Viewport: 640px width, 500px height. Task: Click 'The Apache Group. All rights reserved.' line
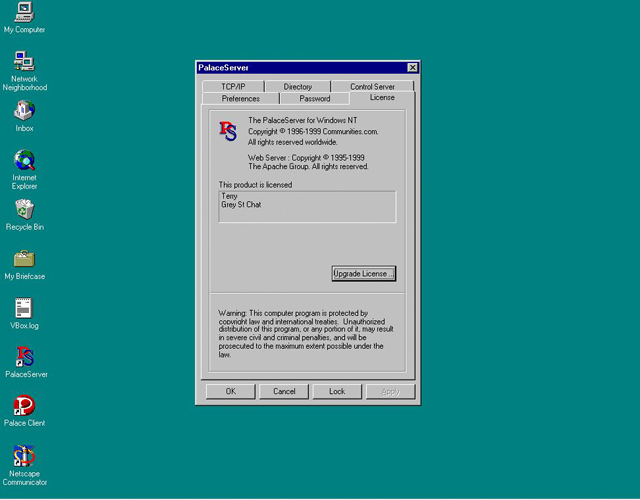[x=308, y=167]
